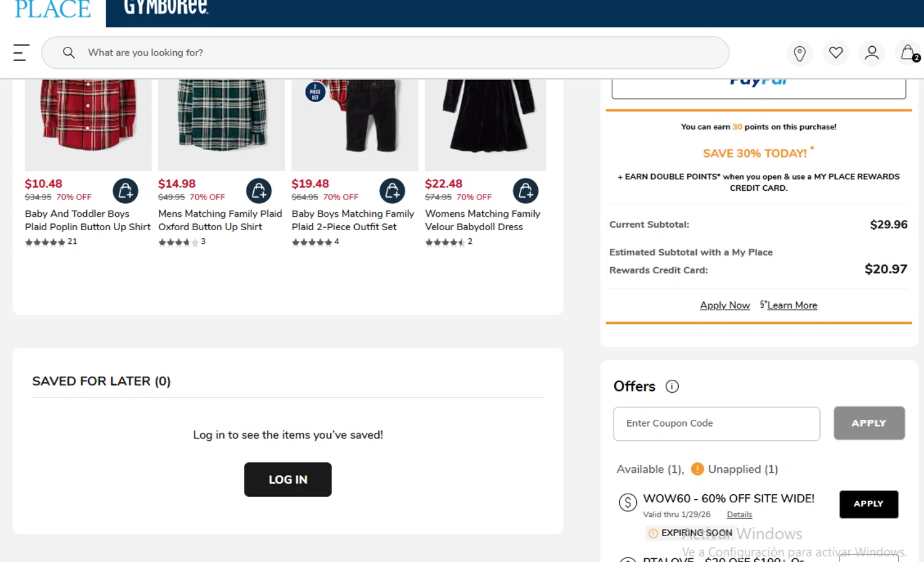The width and height of the screenshot is (924, 562).
Task: Click the gray coupon APPLY button
Action: coord(869,424)
